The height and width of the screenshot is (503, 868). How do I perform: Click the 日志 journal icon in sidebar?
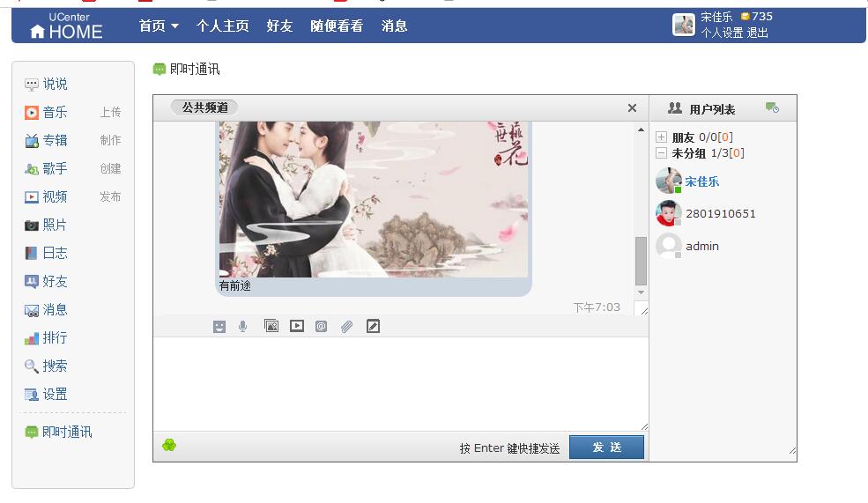pos(32,254)
